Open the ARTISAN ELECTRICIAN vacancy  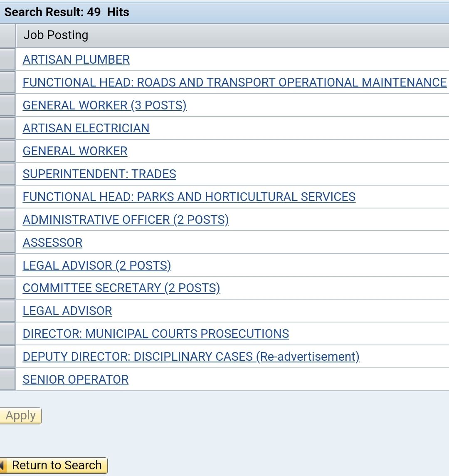point(86,128)
